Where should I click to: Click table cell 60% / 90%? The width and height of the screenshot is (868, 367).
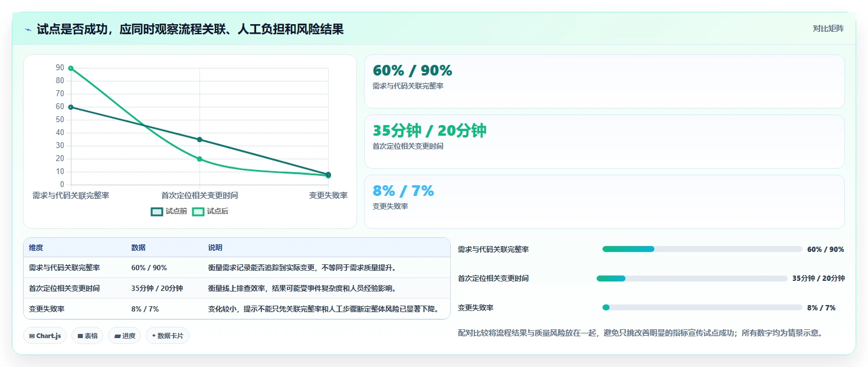coord(149,268)
